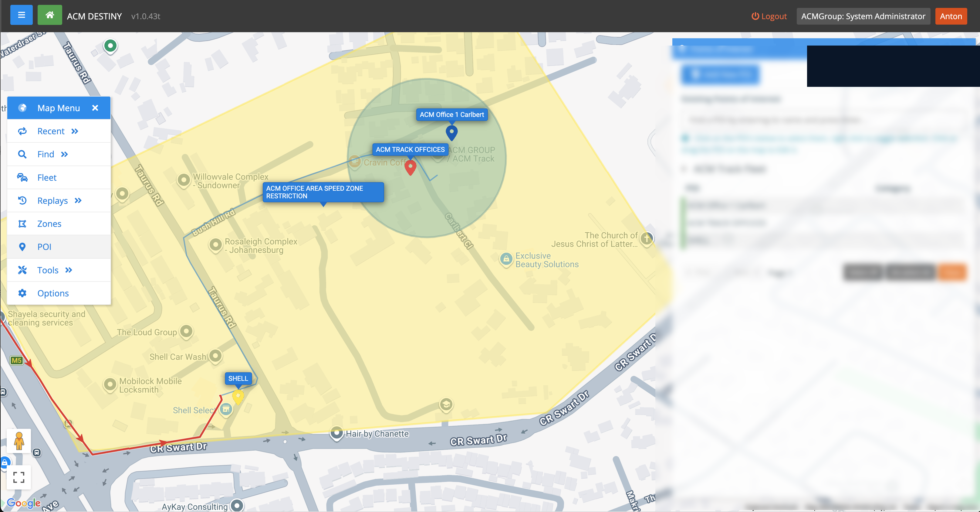
Task: Click the Willowvale Complex place marker
Action: (184, 180)
